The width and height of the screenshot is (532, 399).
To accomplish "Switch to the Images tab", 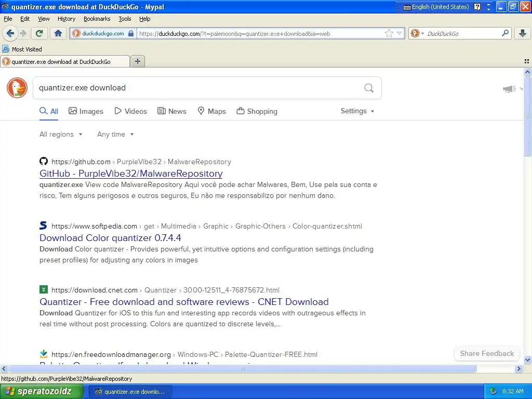I will point(86,111).
